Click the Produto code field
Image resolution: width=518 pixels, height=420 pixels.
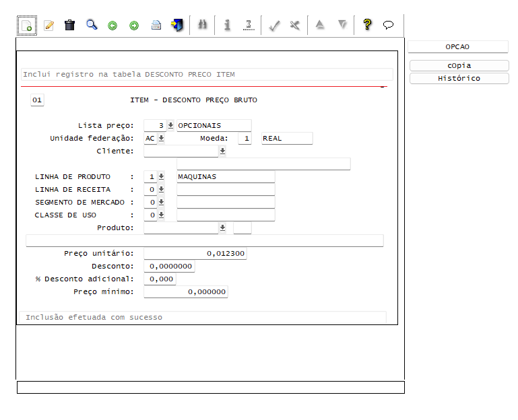coord(181,228)
